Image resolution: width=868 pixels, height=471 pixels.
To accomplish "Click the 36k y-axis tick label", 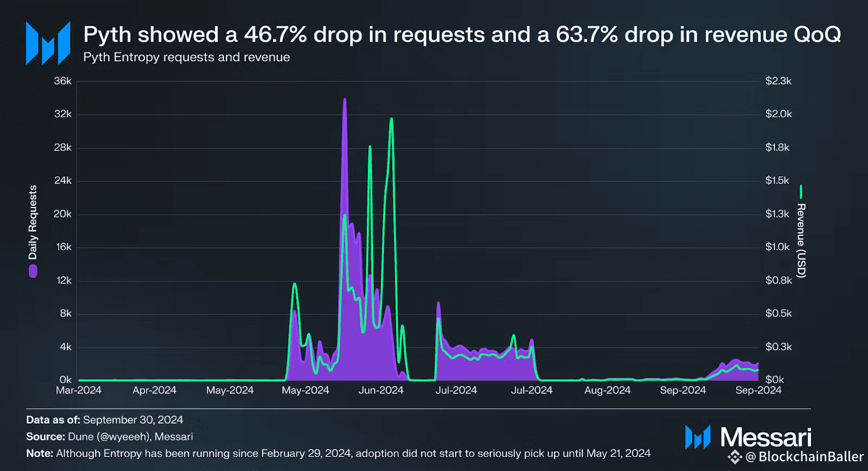I will pos(63,81).
